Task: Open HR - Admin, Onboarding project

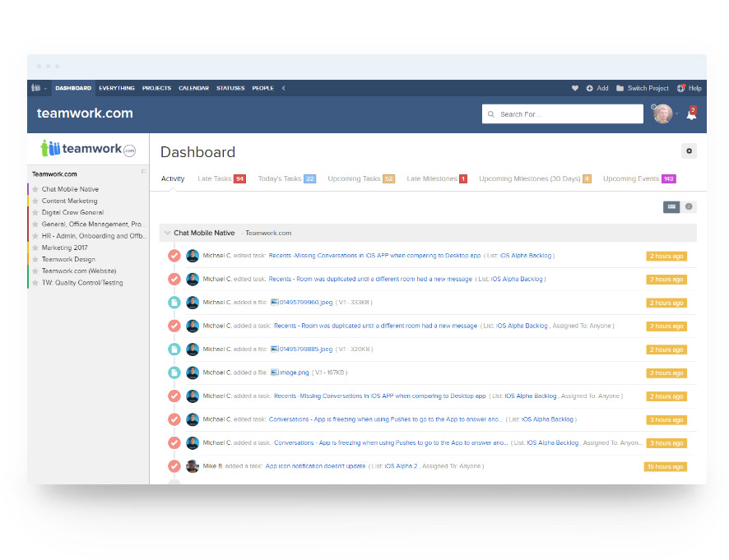Action: click(x=94, y=236)
